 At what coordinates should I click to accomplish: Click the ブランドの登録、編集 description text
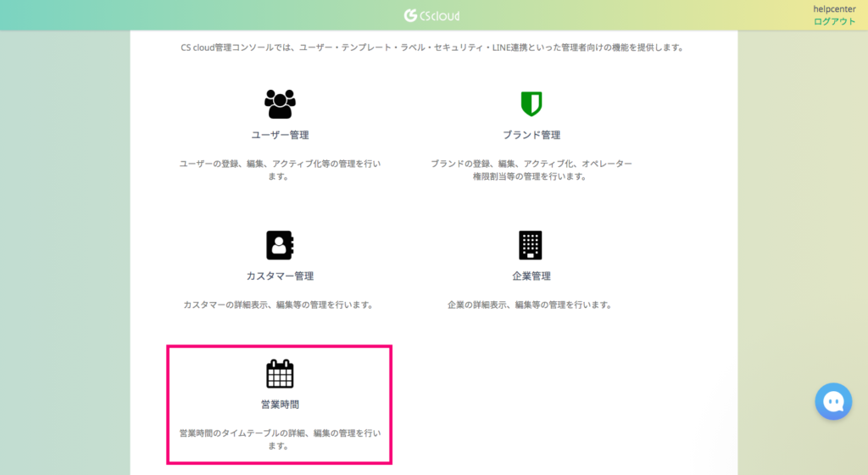coord(531,170)
